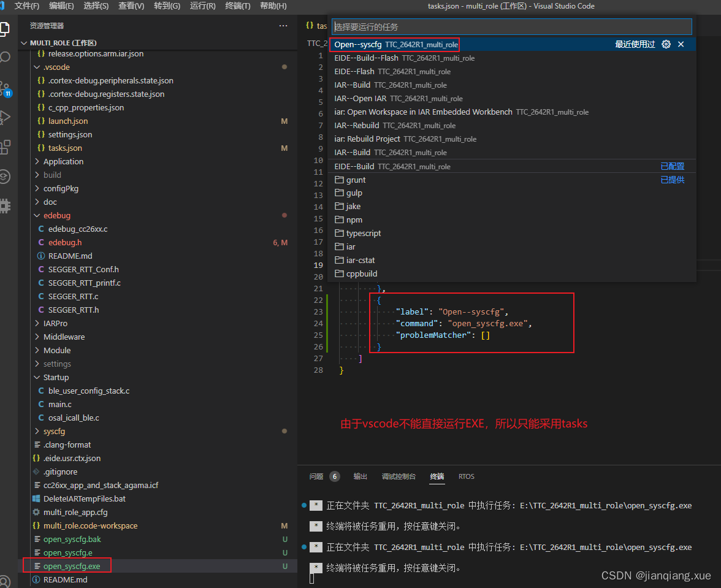The image size is (721, 588).
Task: Expand the Application folder
Action: [x=63, y=161]
